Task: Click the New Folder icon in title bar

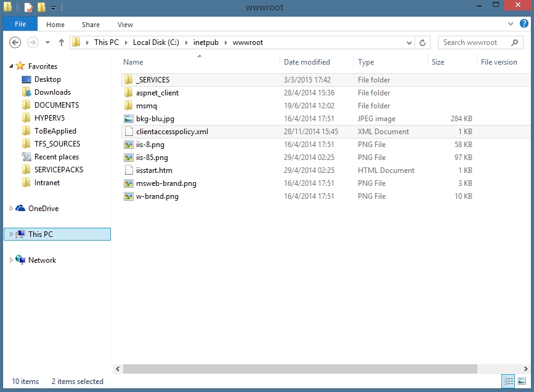Action: (41, 7)
